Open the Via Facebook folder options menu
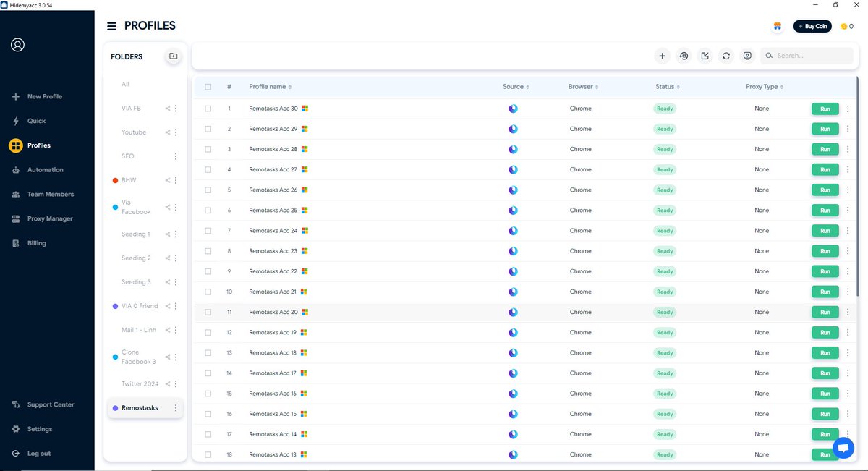The width and height of the screenshot is (868, 471). (x=176, y=208)
